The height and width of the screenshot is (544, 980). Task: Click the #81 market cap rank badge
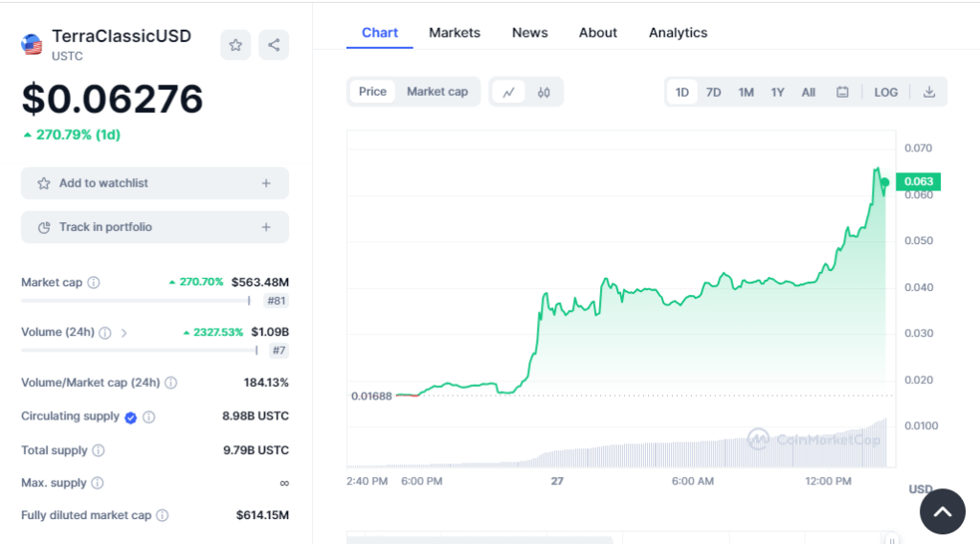[x=277, y=301]
